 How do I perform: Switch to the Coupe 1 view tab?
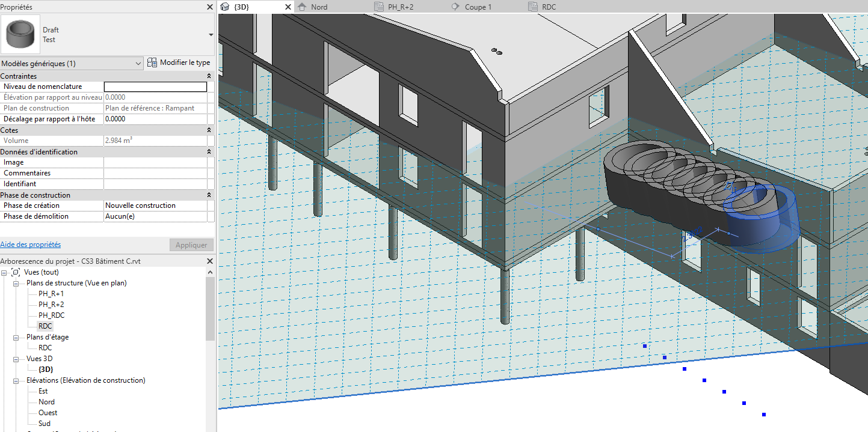(x=478, y=7)
